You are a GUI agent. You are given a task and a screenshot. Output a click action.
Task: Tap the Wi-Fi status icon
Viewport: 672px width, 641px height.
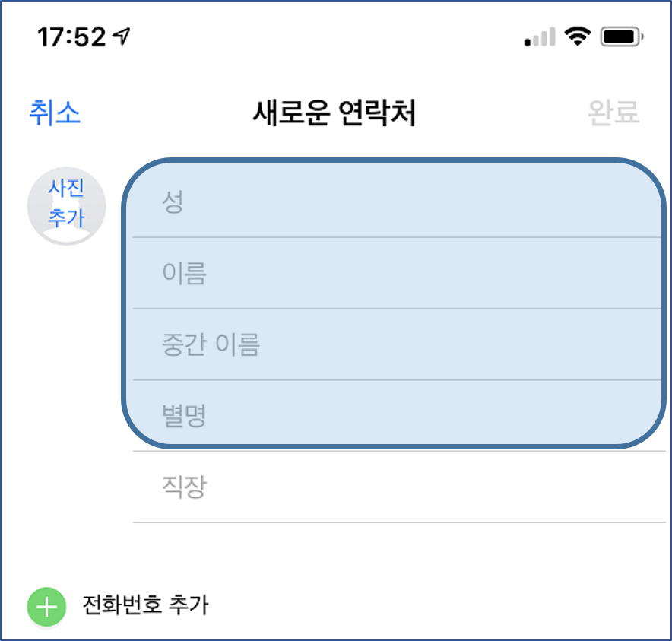tap(577, 36)
